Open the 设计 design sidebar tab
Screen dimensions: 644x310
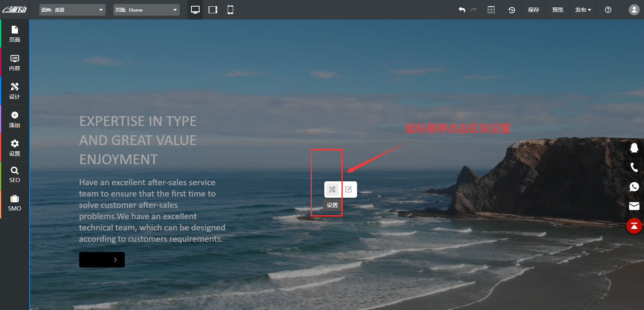(x=15, y=90)
